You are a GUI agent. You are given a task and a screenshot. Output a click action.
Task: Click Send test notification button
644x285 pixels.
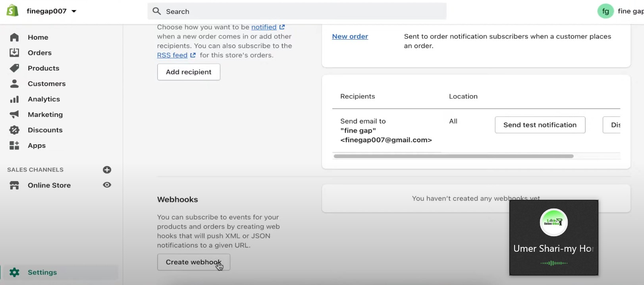click(540, 125)
